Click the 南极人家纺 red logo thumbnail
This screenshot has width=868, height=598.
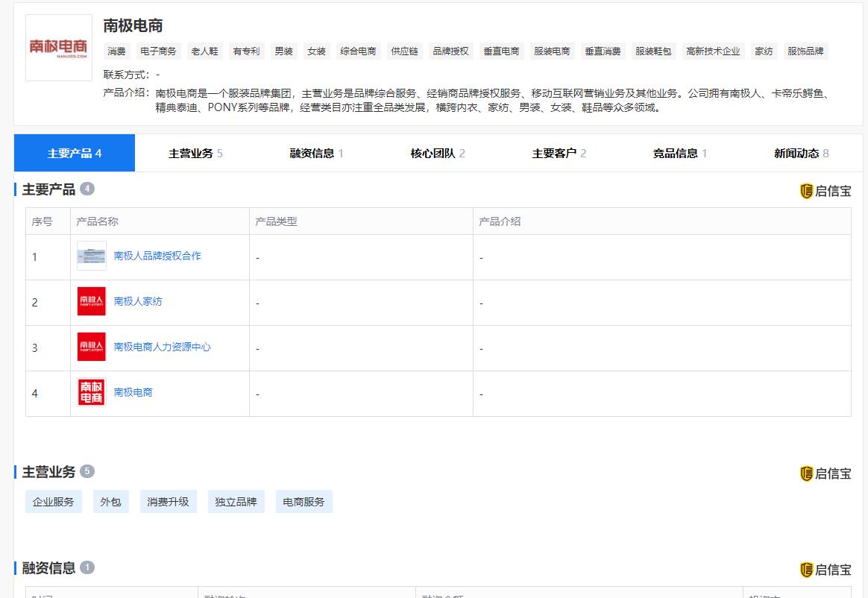click(x=91, y=302)
